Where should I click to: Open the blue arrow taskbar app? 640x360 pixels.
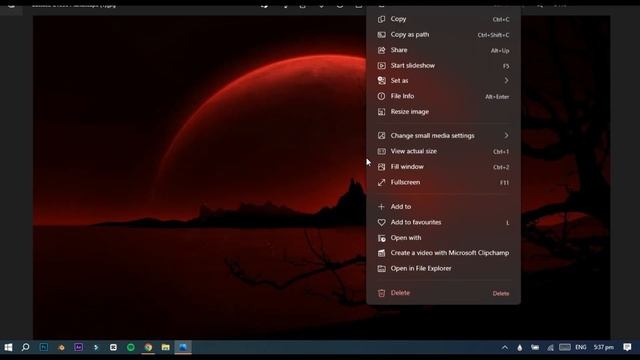[96, 347]
